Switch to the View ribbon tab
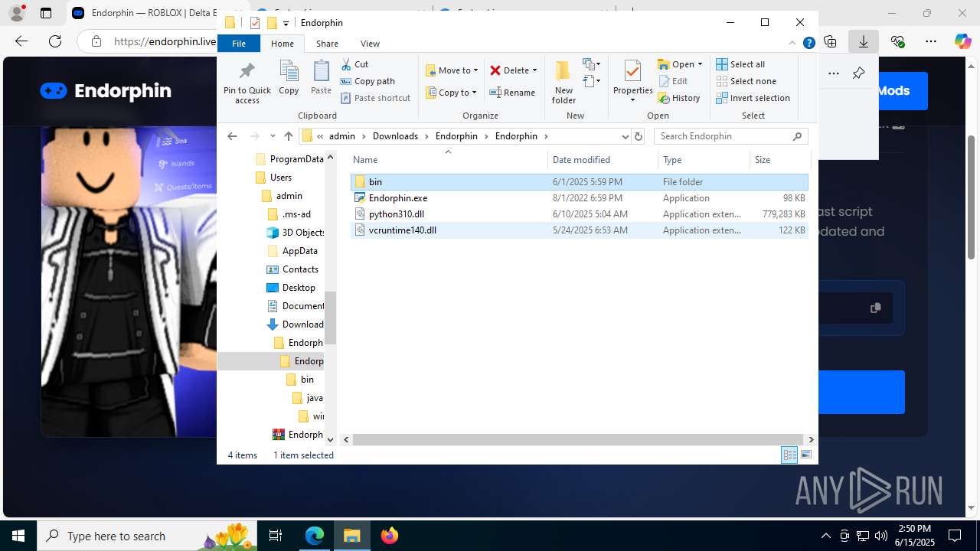Screen dimensions: 980x551 [370, 44]
